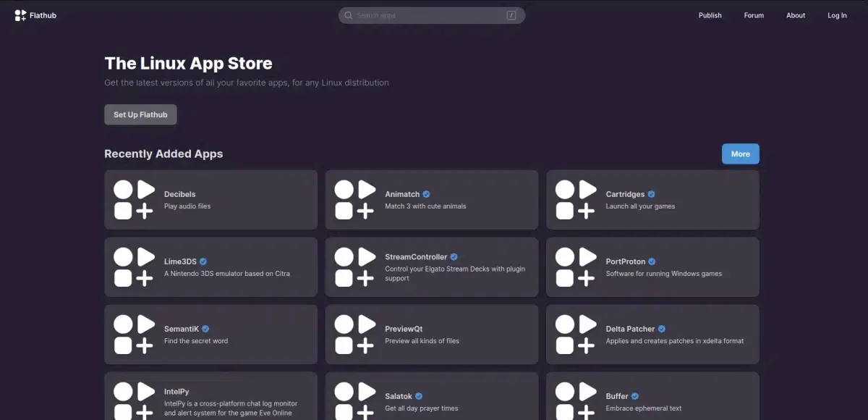
Task: Click 'Match 3 with cute animals' text
Action: pos(425,206)
